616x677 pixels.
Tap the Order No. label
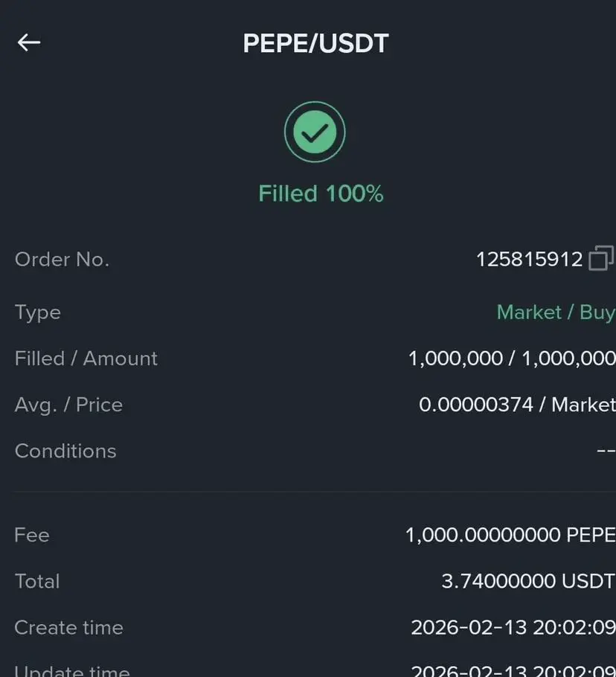point(62,259)
